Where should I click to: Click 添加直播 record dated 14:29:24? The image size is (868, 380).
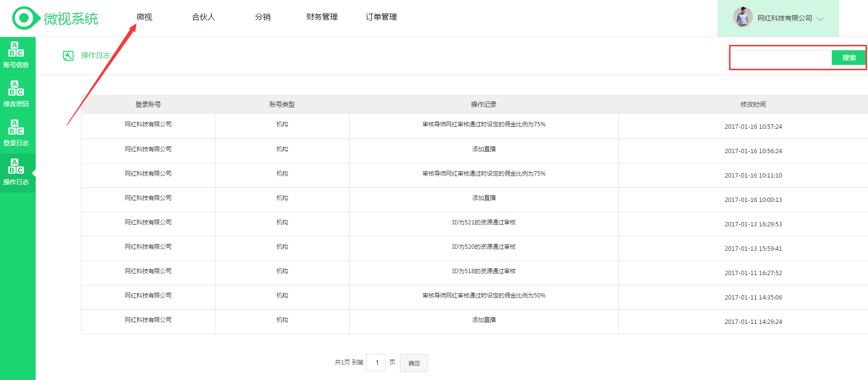484,320
